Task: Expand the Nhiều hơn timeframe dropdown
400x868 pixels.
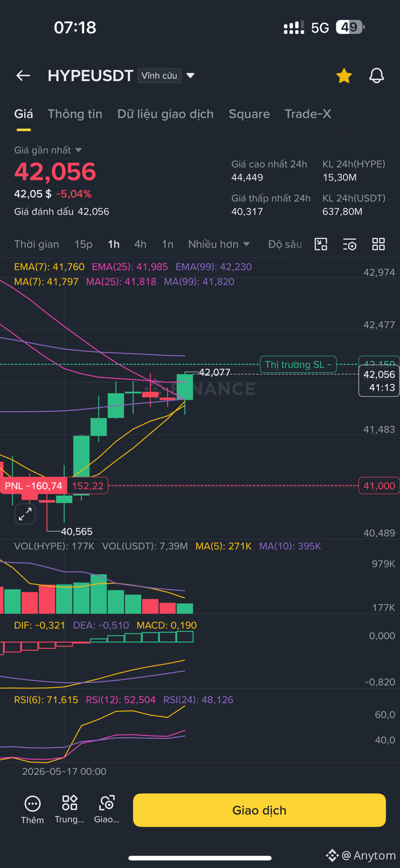Action: [219, 244]
